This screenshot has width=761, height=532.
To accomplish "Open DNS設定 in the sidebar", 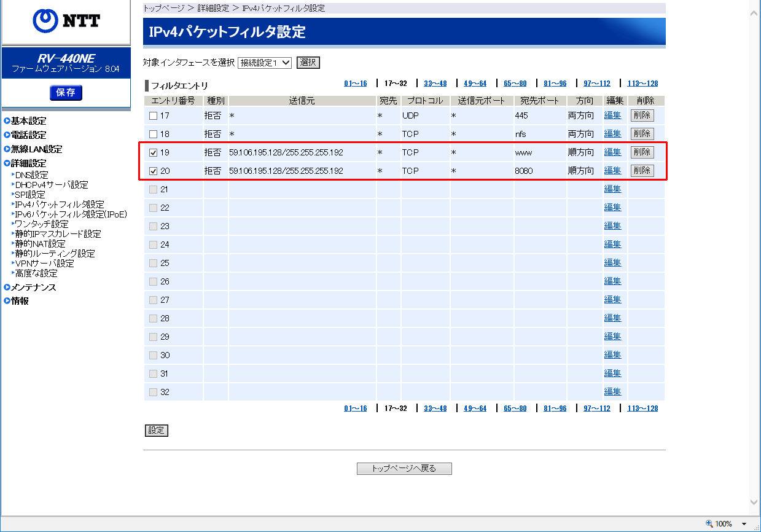I will pos(31,175).
